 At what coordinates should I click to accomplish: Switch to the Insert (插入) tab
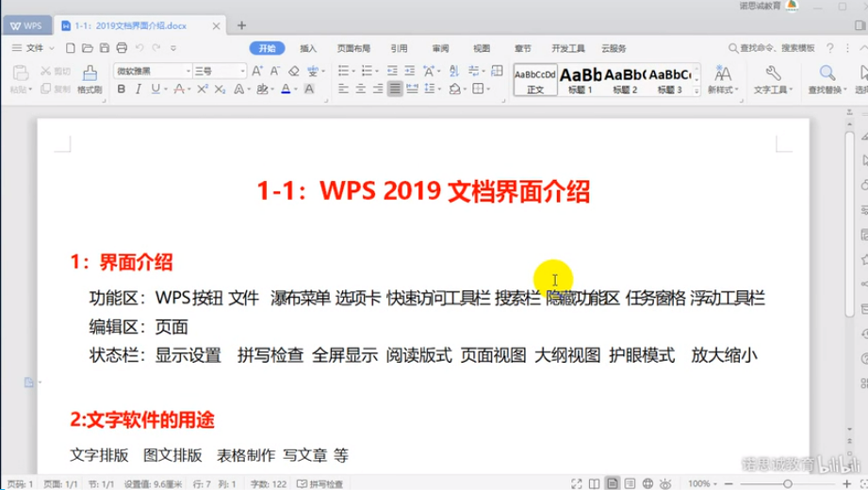click(x=308, y=48)
